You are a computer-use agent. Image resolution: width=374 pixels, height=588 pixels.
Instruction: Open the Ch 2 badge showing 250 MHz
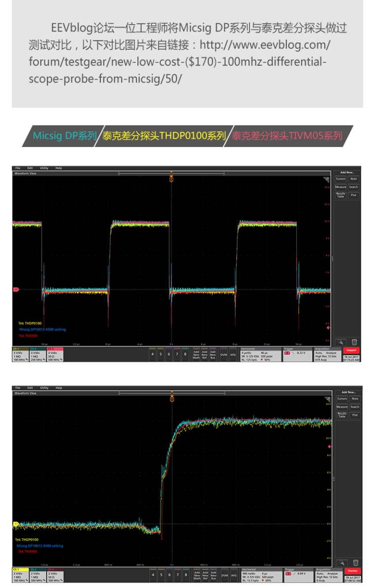point(37,354)
